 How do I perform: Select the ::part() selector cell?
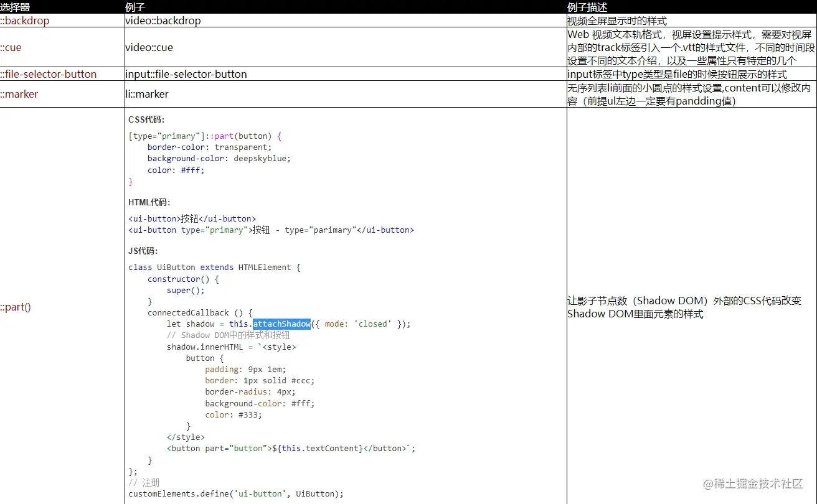[x=16, y=307]
